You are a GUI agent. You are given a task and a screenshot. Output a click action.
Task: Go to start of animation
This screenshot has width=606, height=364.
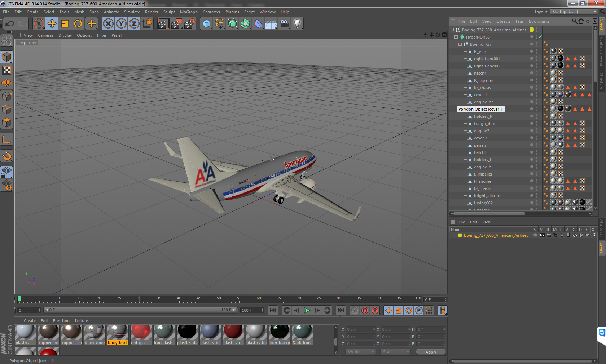(273, 310)
